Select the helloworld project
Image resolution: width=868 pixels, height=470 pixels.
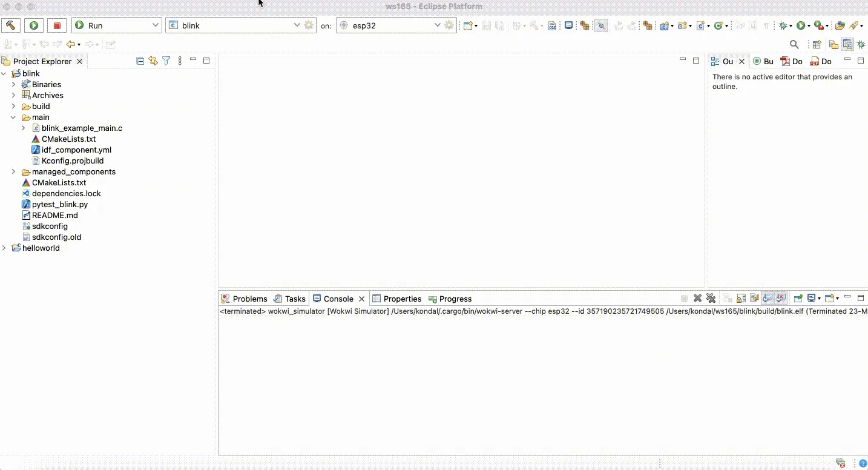click(41, 248)
